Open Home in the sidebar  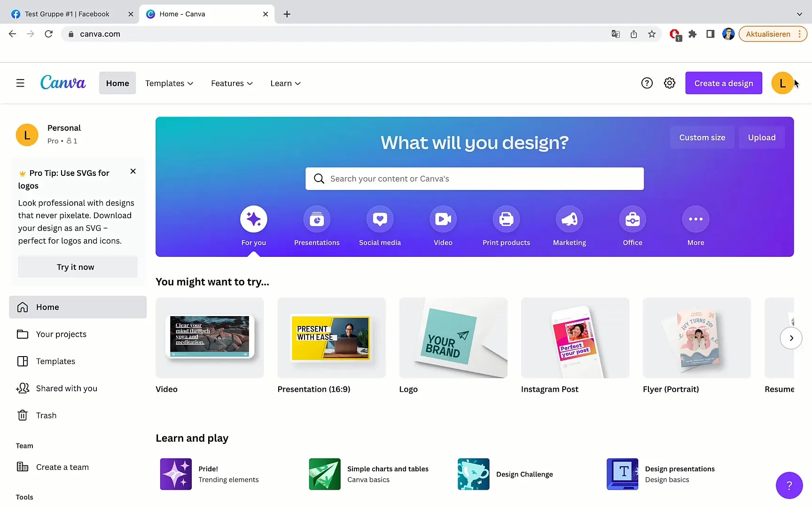click(78, 307)
